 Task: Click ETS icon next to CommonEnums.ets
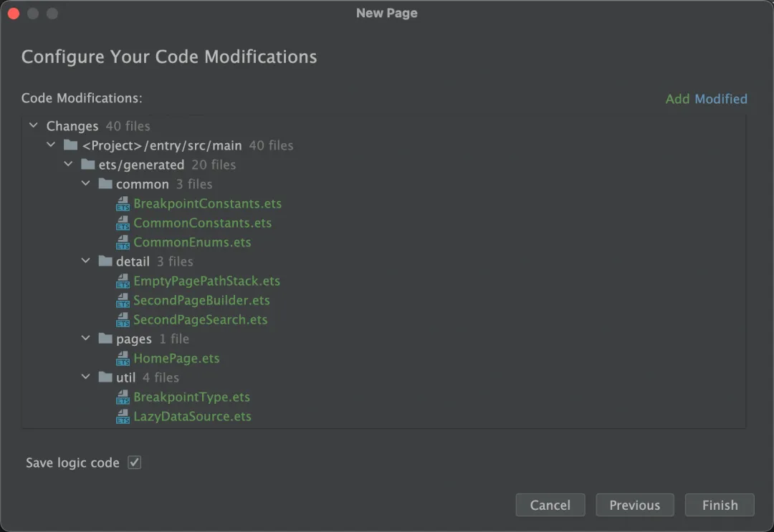point(123,243)
